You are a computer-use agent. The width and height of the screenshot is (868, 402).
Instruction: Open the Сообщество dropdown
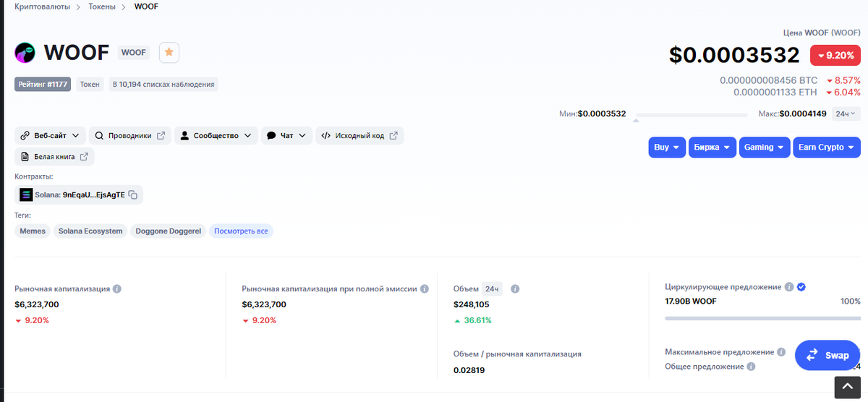[216, 135]
